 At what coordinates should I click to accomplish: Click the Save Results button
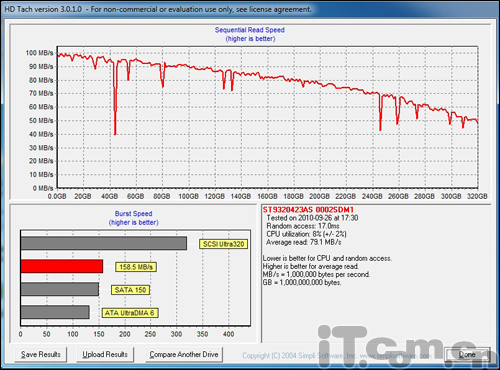pyautogui.click(x=41, y=354)
